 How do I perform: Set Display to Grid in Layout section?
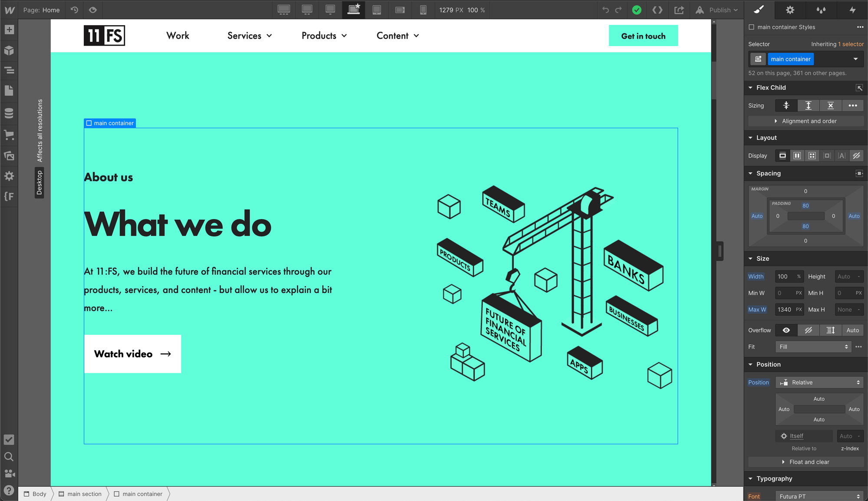click(812, 155)
